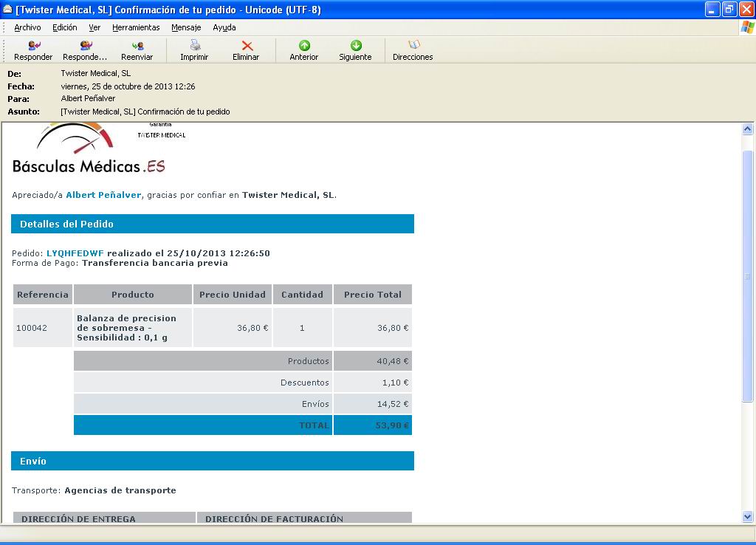This screenshot has height=545, width=756.
Task: Open the Edición menu
Action: (x=65, y=27)
